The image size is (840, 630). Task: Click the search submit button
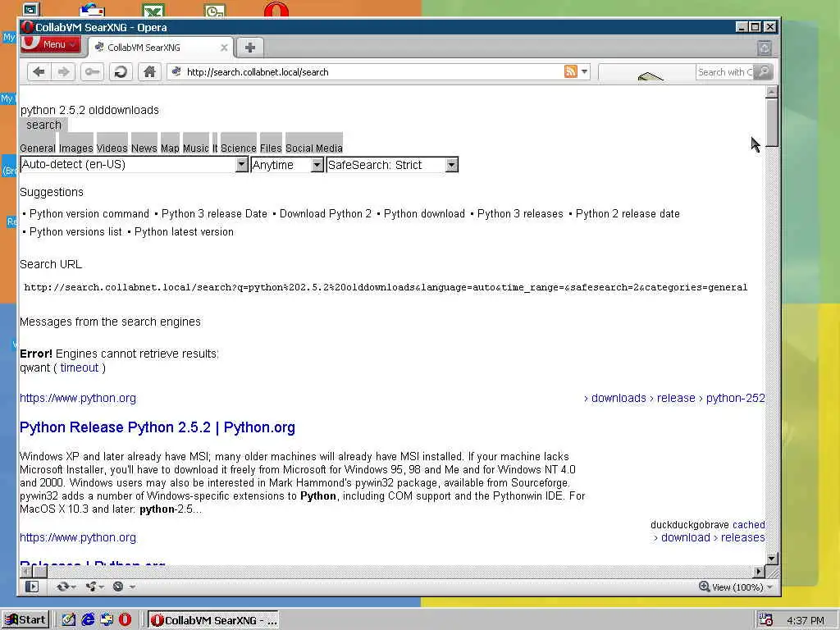pos(44,125)
